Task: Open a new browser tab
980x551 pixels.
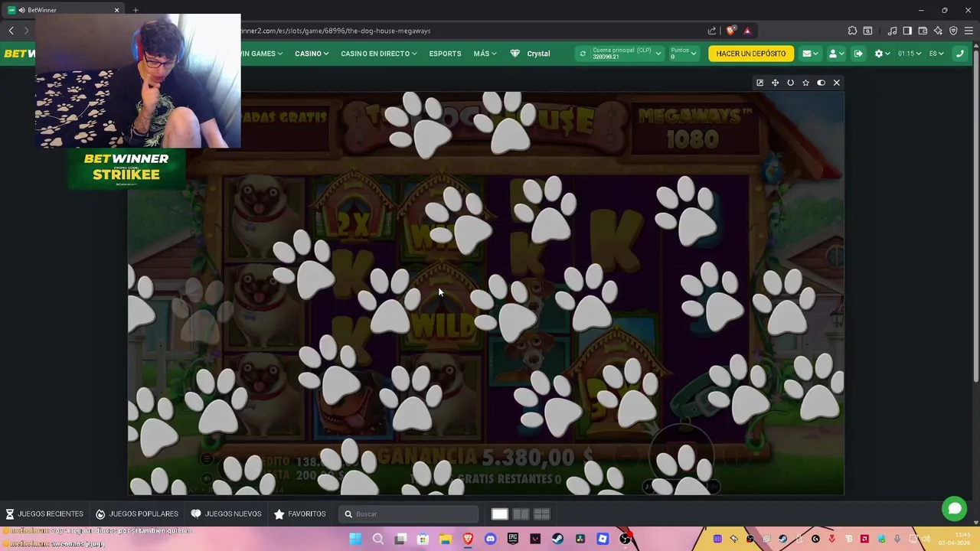Action: click(x=136, y=10)
